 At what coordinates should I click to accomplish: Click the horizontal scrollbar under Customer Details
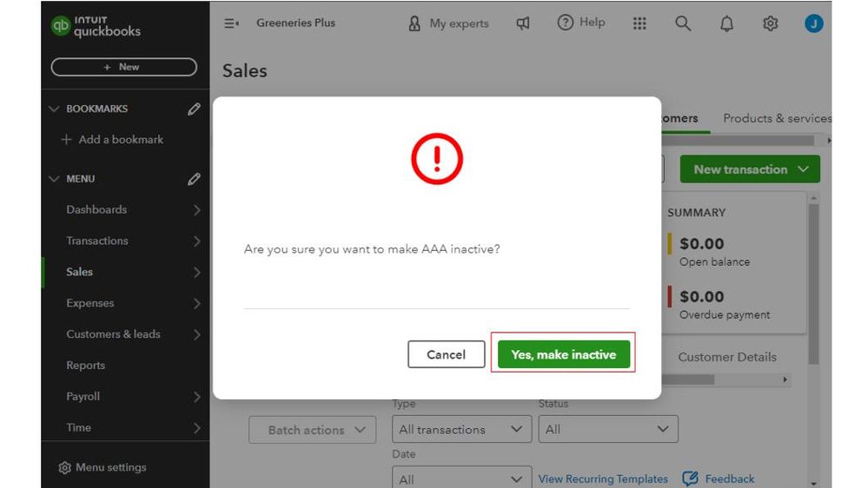pyautogui.click(x=688, y=379)
